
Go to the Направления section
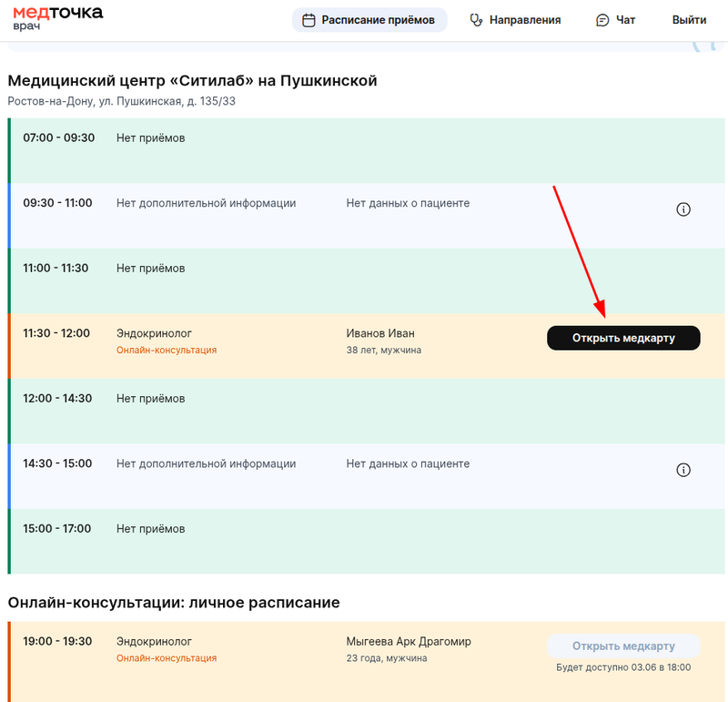(515, 20)
